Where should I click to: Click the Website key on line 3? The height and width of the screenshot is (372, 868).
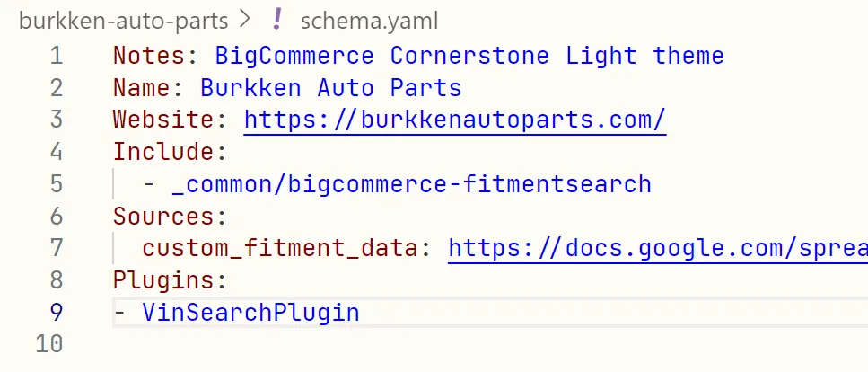click(x=162, y=120)
